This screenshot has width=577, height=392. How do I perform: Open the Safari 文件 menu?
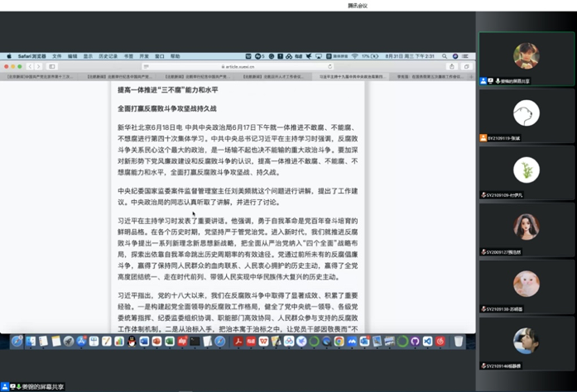tap(57, 56)
